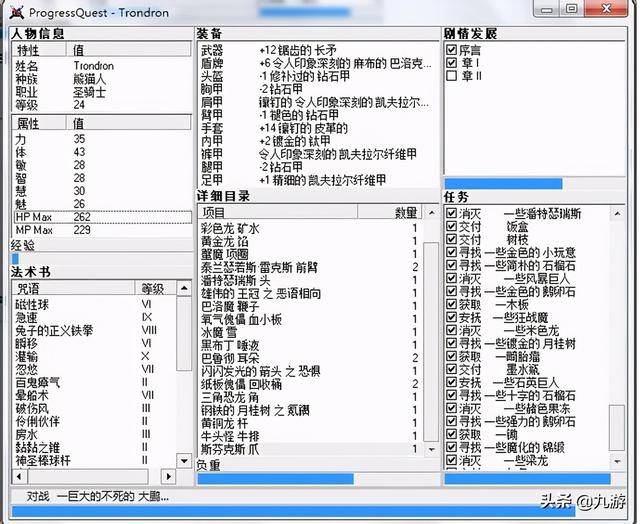Toggle the 章 I checkbox
This screenshot has width=640, height=524.
pos(451,63)
